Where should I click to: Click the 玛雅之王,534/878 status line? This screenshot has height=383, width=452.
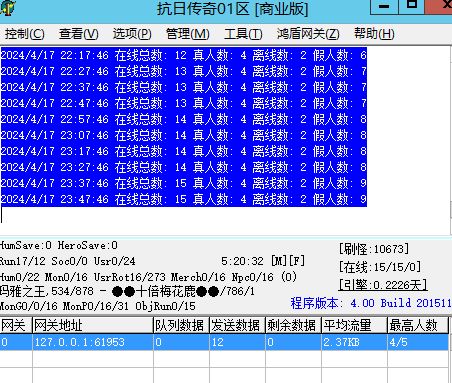tap(127, 292)
